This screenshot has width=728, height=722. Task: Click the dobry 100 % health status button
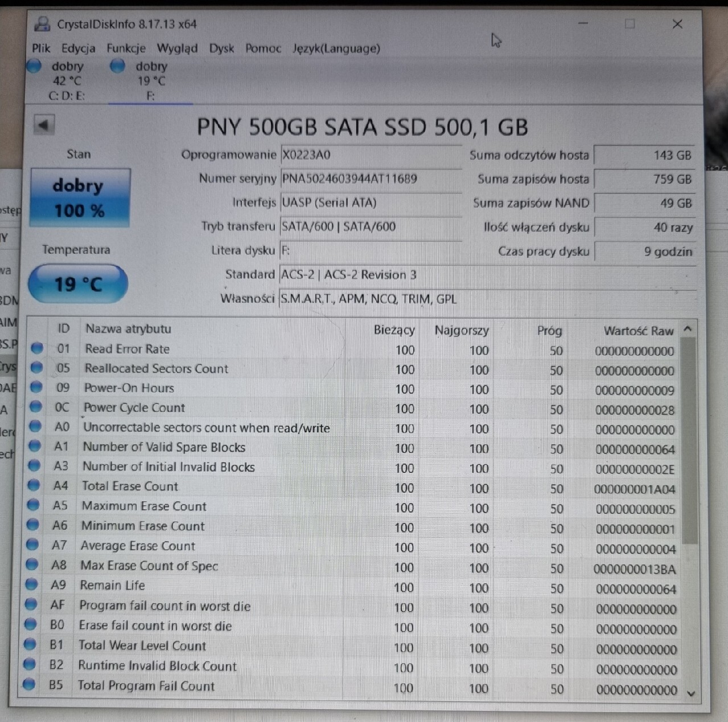[x=80, y=197]
